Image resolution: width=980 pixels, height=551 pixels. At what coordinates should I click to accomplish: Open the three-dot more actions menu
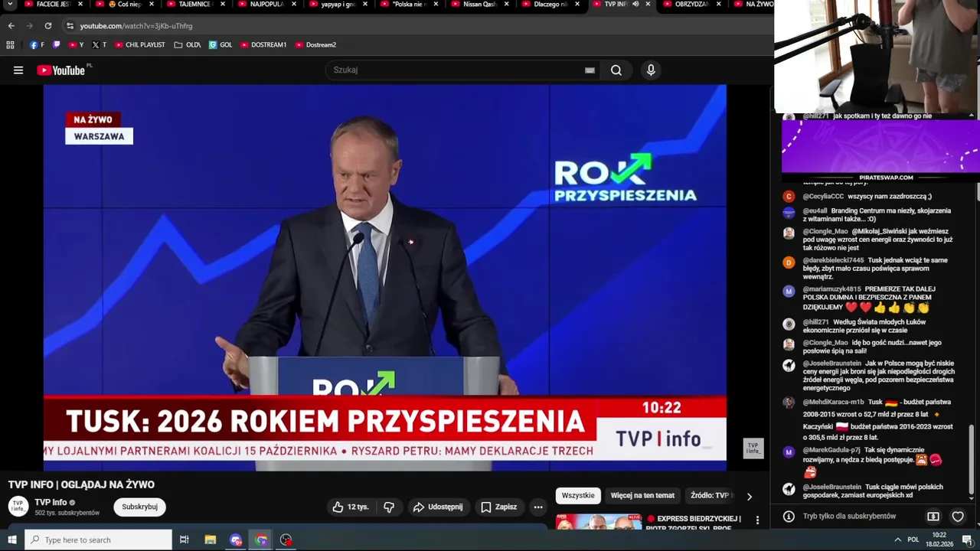pos(538,507)
